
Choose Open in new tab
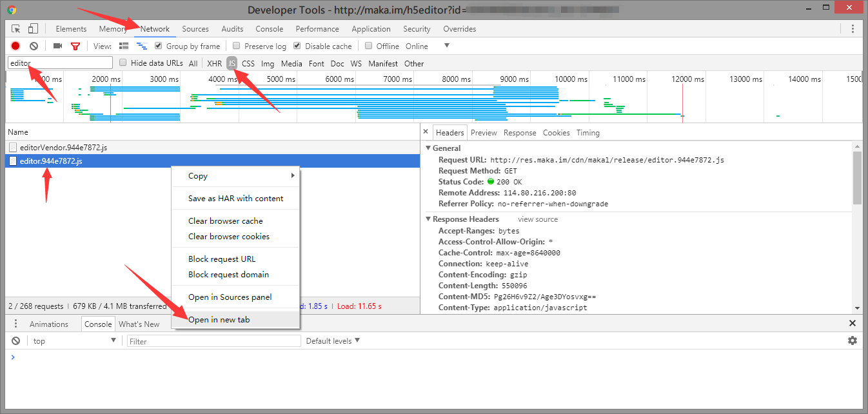coord(235,319)
